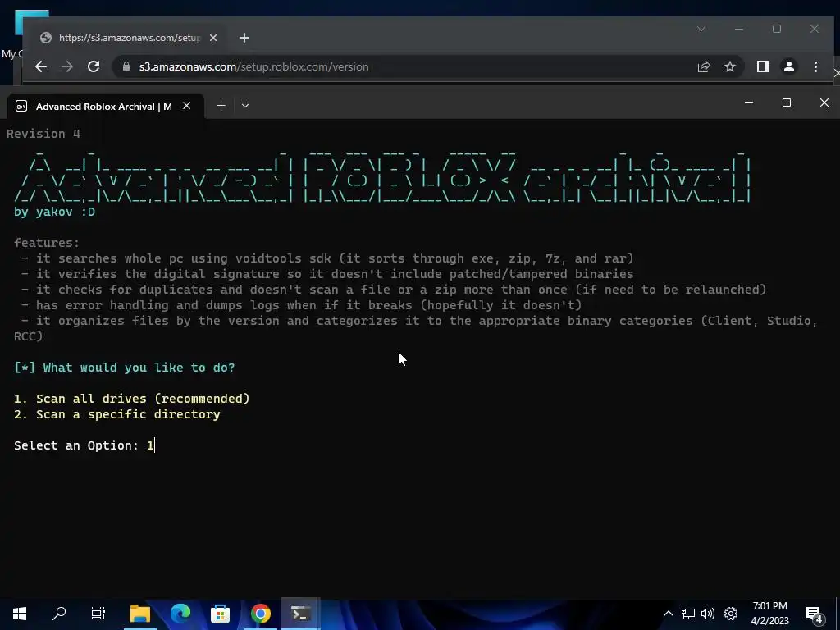Close the Advanced Roblox Archival tab
Viewport: 840px width, 630px height.
point(186,106)
